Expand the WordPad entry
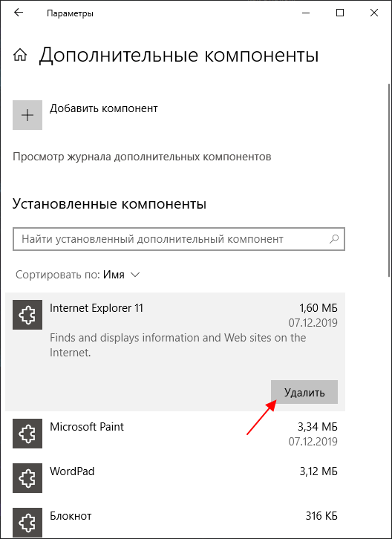392x539 pixels. tap(175, 478)
